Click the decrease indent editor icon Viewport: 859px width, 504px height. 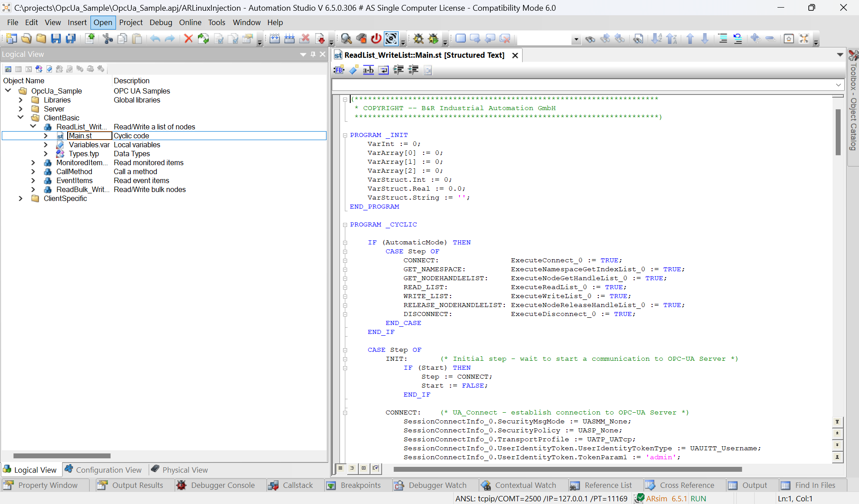[413, 69]
